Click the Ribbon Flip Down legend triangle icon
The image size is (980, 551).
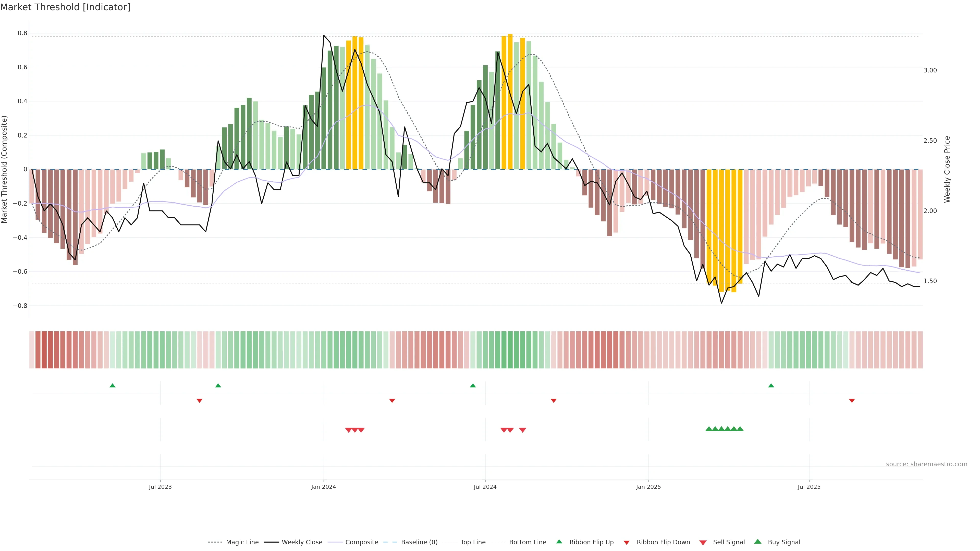[x=626, y=543]
